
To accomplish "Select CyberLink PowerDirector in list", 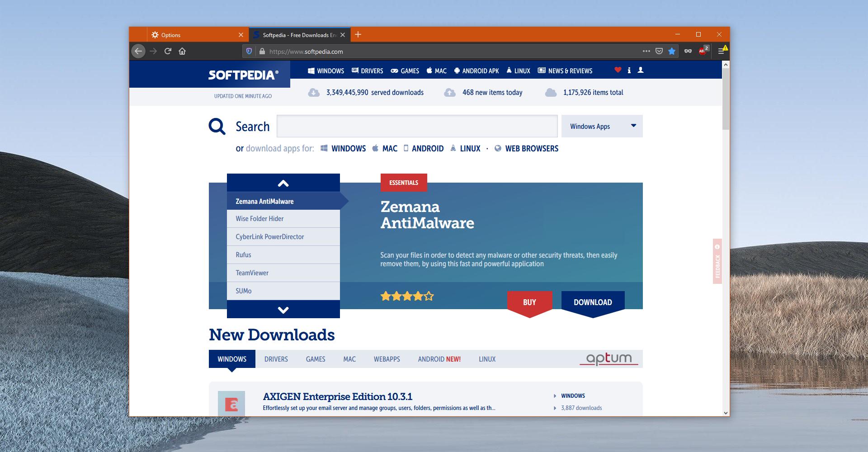I will click(x=283, y=237).
